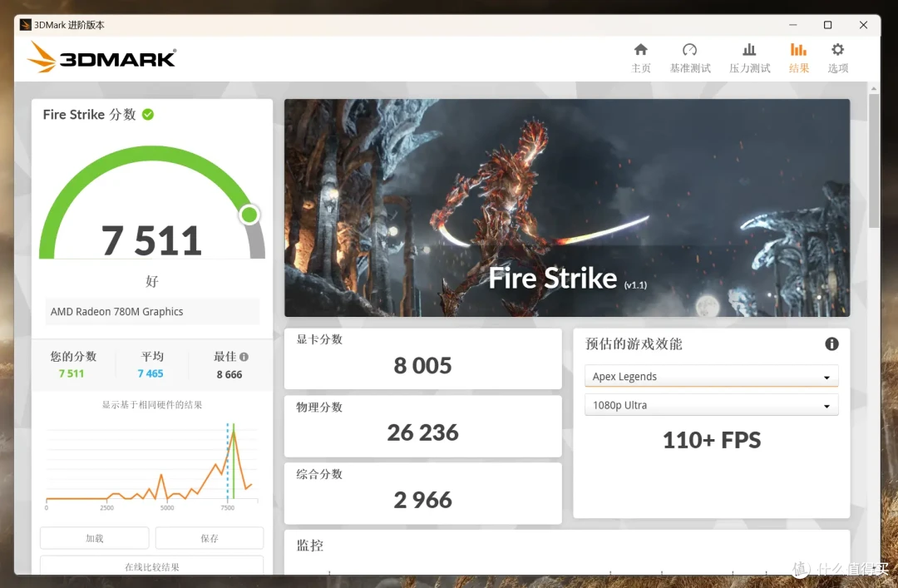The image size is (898, 588).
Task: Click the Fire Strike banner image
Action: [x=567, y=207]
